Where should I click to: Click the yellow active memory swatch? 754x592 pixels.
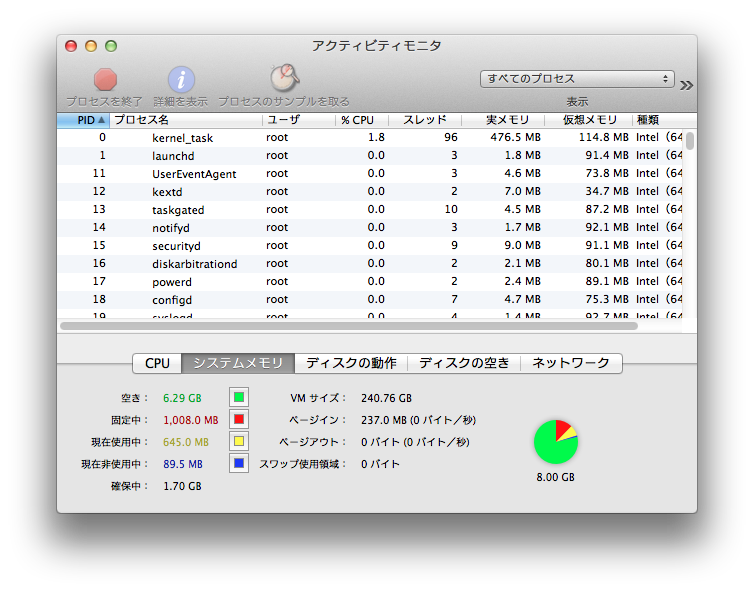pyautogui.click(x=239, y=441)
